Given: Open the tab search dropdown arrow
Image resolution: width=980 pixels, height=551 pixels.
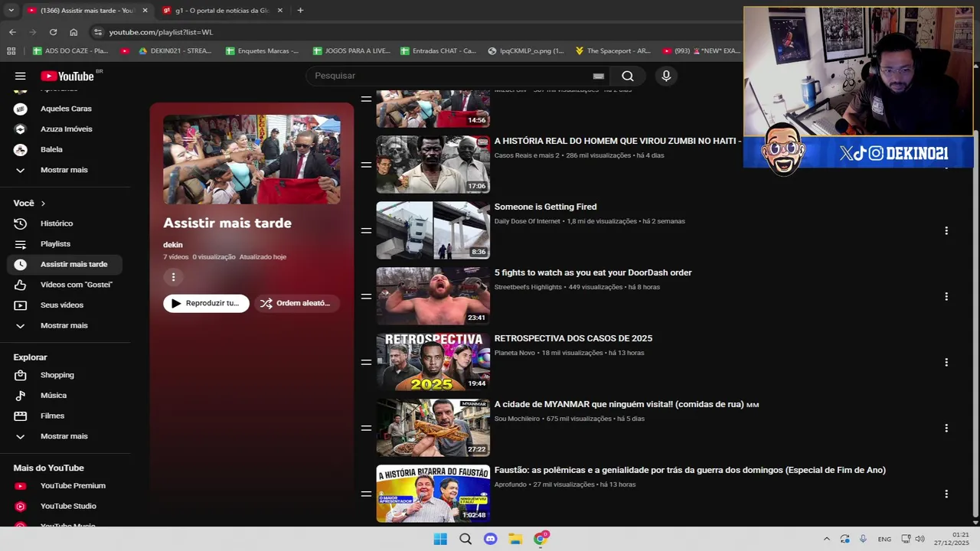Looking at the screenshot, I should (11, 11).
